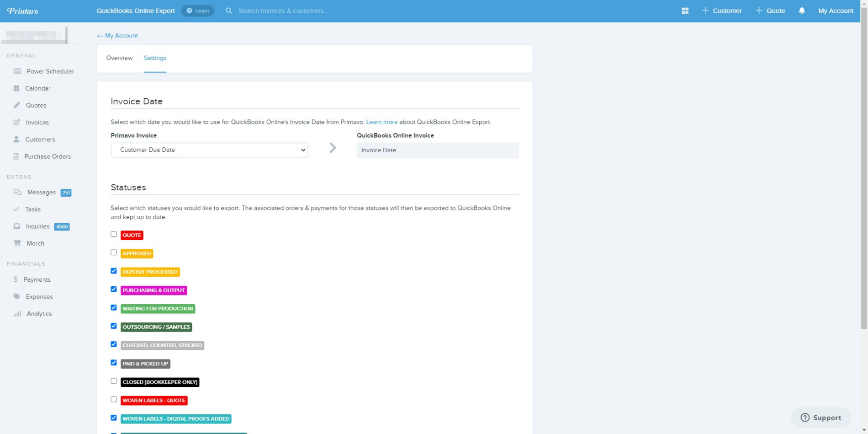Open Expenses page from sidebar
The image size is (868, 434).
pos(39,296)
